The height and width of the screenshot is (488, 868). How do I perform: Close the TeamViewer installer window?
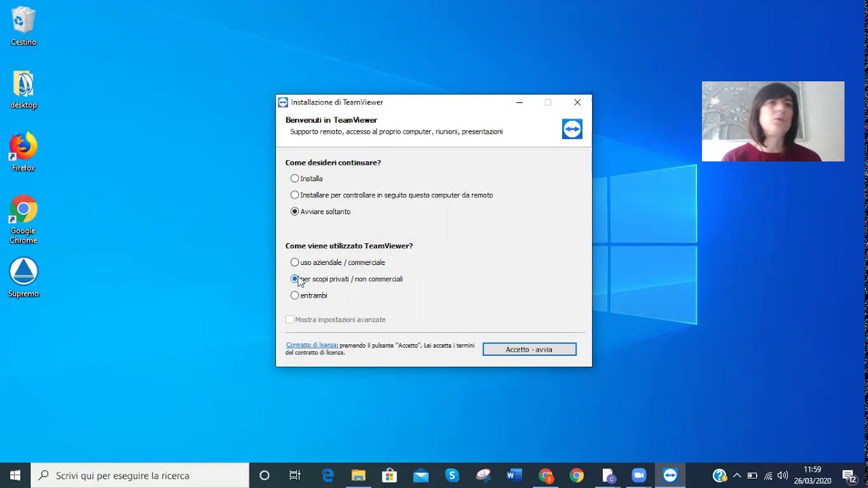(577, 102)
